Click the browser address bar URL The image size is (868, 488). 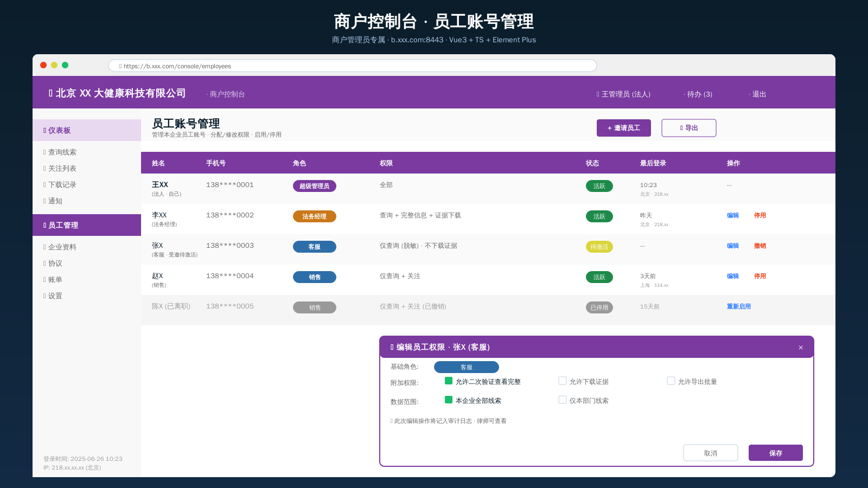[x=353, y=66]
